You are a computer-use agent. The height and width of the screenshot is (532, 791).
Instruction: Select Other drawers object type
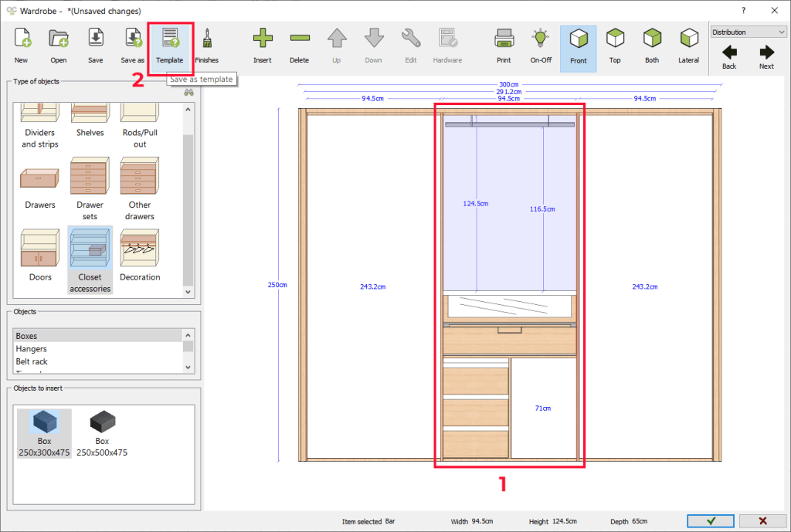pyautogui.click(x=140, y=189)
